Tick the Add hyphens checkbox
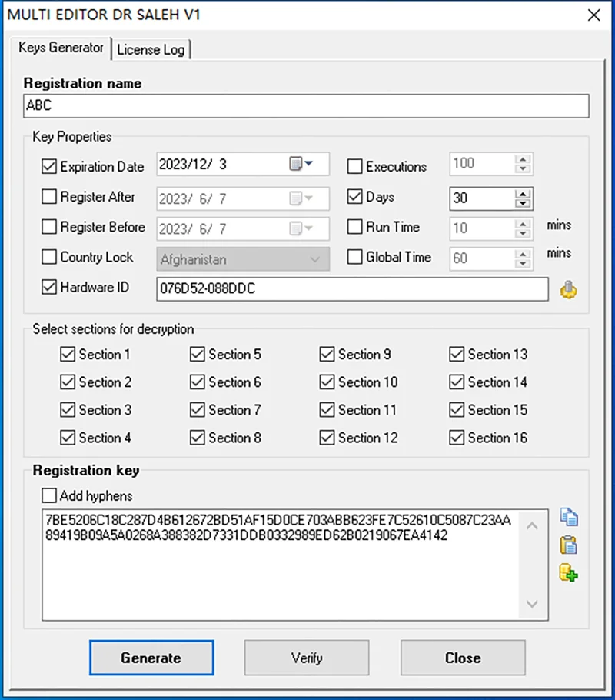The height and width of the screenshot is (700, 615). click(x=49, y=495)
